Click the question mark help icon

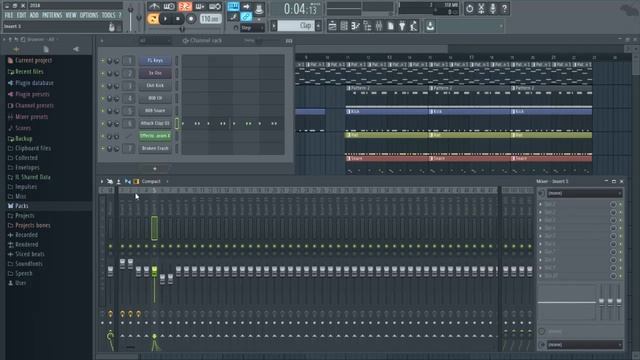pos(504,8)
